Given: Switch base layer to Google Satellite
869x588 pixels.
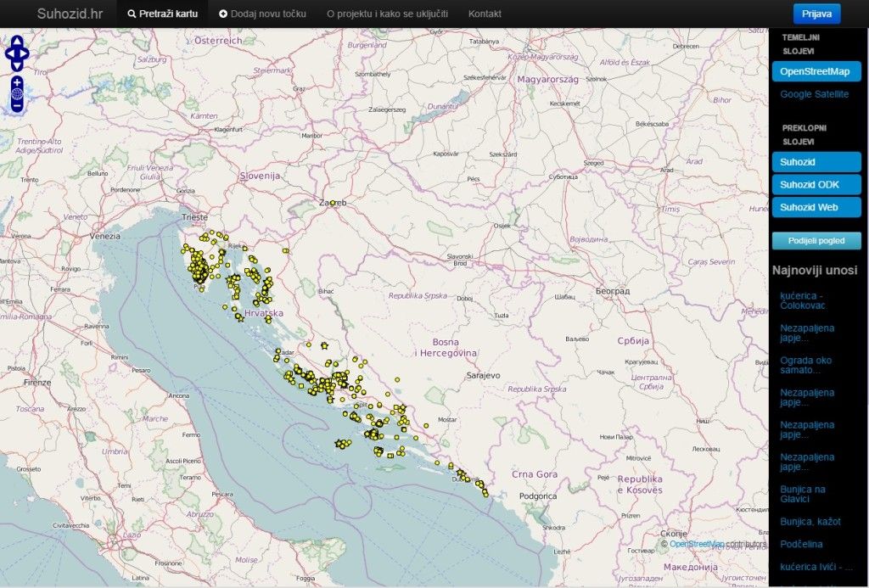Looking at the screenshot, I should tap(814, 94).
